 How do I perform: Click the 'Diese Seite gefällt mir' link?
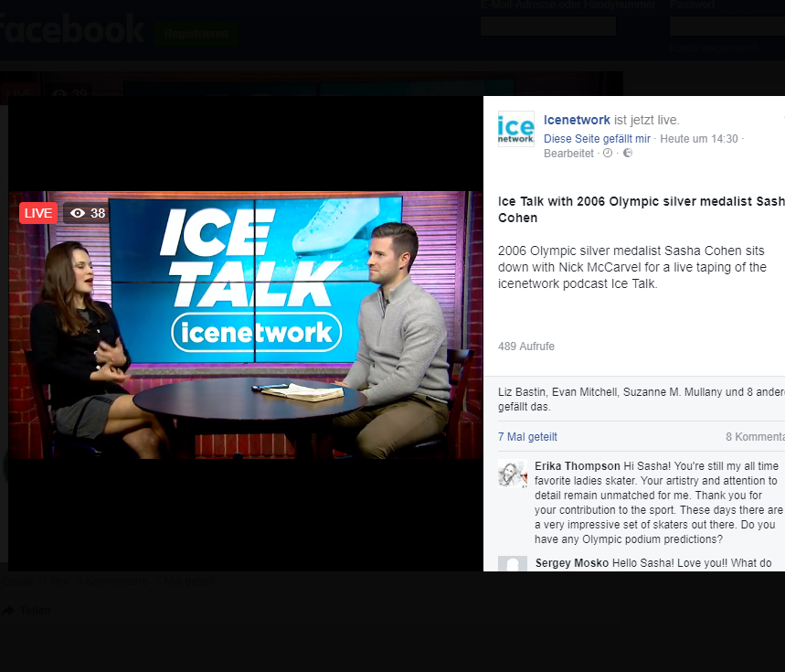click(x=597, y=139)
